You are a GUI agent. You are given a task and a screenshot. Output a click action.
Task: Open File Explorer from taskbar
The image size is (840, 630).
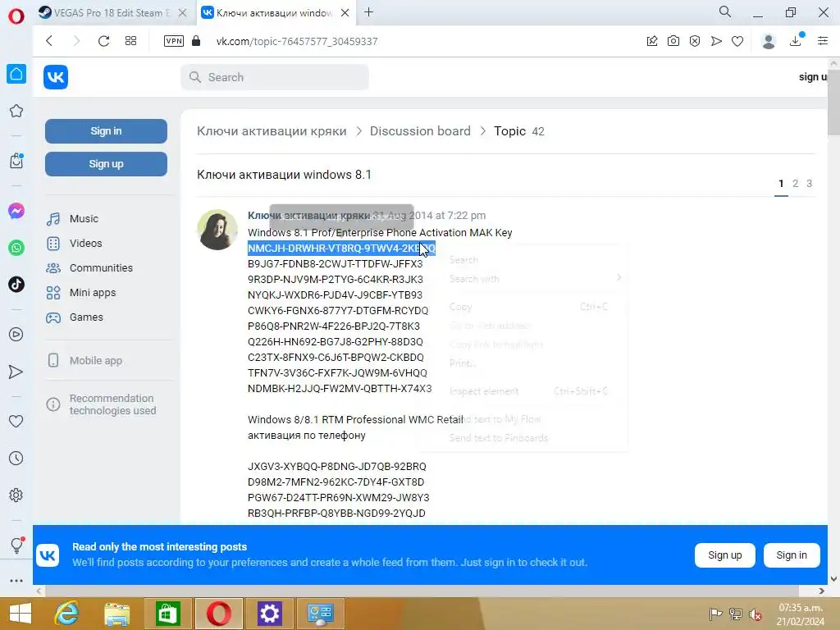click(117, 614)
